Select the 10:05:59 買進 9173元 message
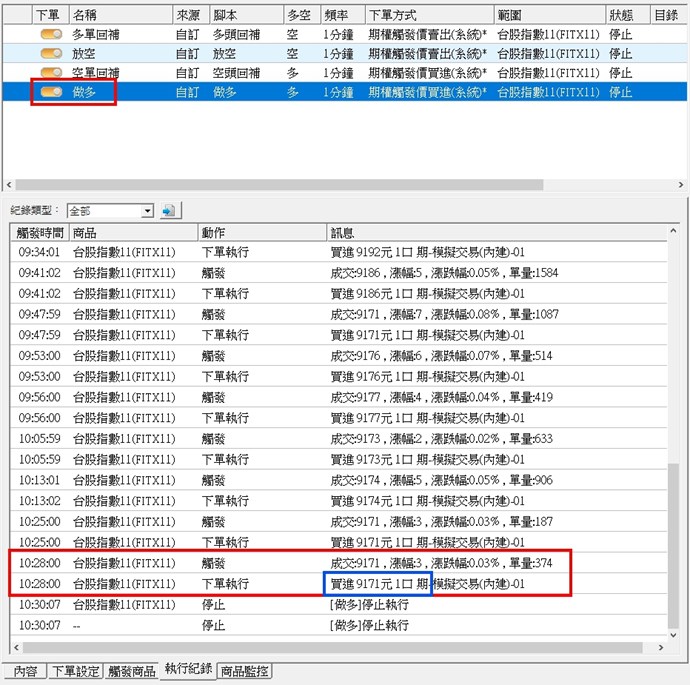Viewport: 690px width, 685px height. click(427, 459)
